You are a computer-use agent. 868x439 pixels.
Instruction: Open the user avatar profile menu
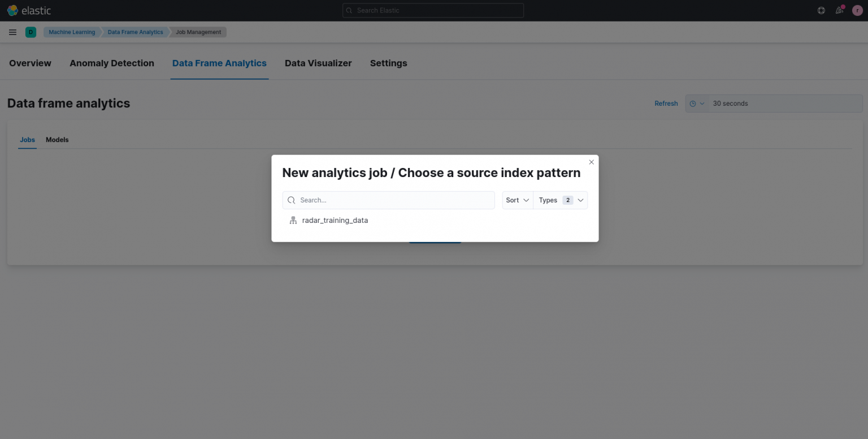[x=857, y=10]
